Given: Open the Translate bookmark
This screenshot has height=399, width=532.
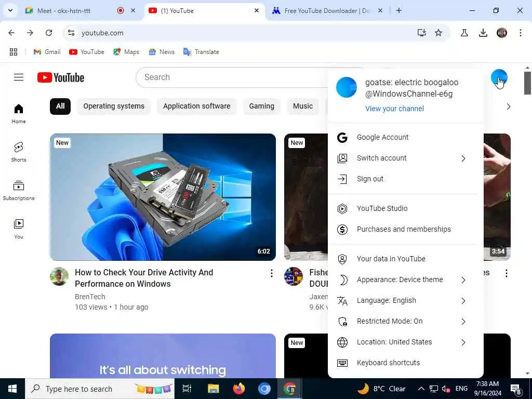Looking at the screenshot, I should 201,52.
